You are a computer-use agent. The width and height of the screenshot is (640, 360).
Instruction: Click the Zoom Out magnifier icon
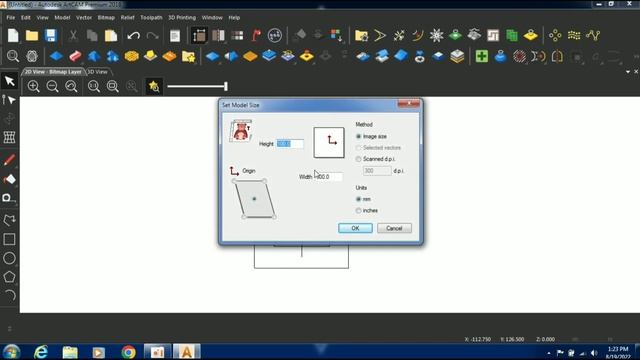(x=52, y=86)
